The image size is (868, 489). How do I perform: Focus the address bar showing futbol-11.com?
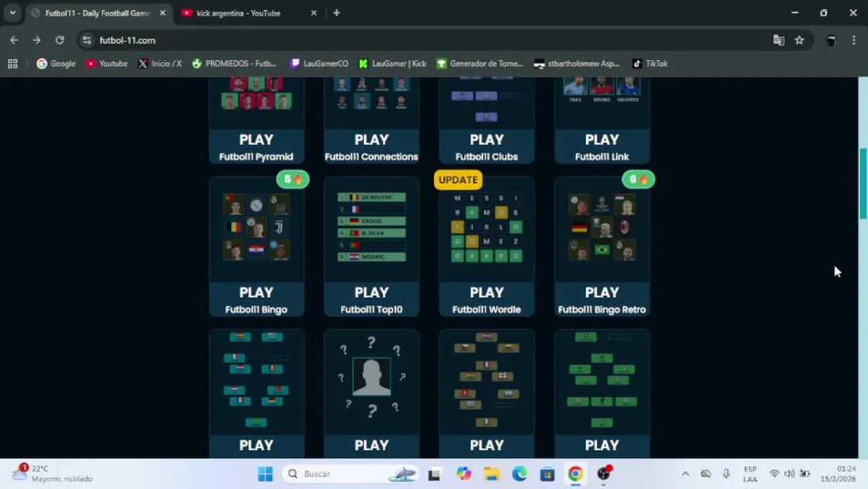pos(428,41)
